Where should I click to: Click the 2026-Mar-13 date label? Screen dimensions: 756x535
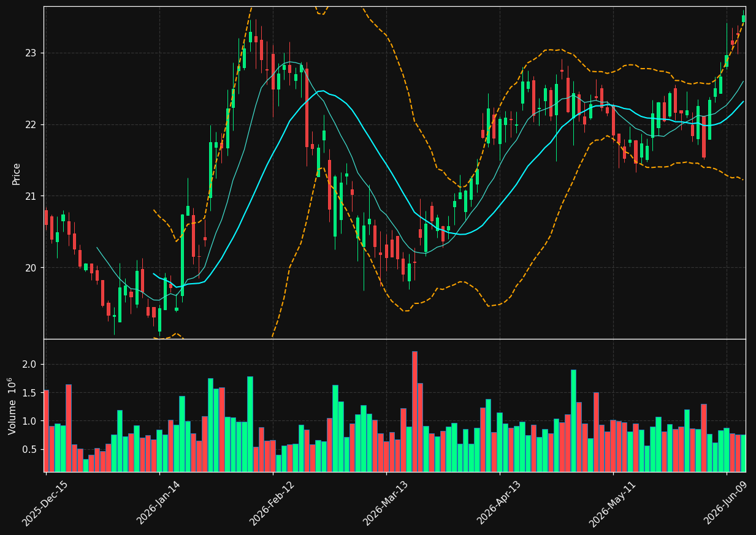[x=386, y=503]
